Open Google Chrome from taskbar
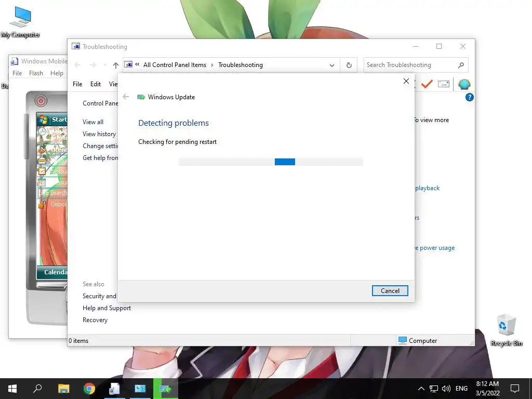The width and height of the screenshot is (532, 399). (x=89, y=389)
